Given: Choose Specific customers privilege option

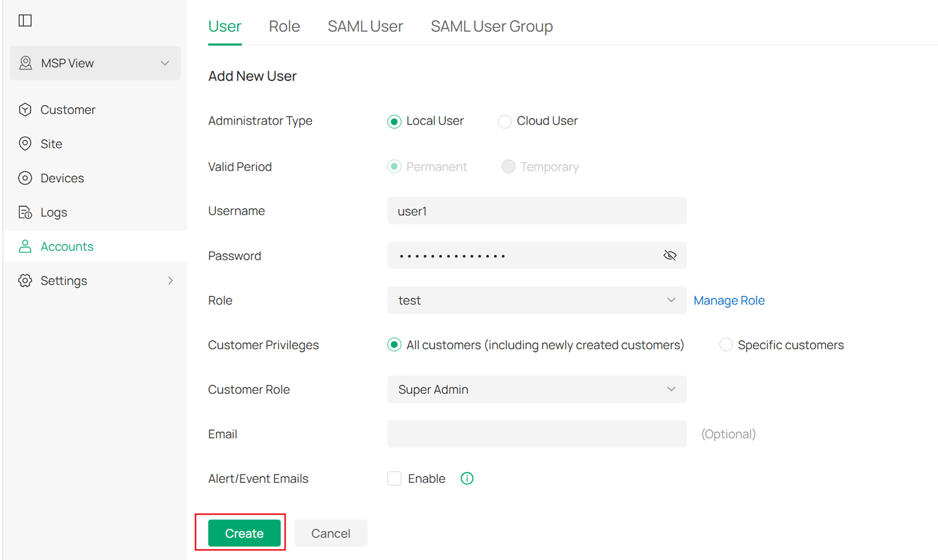Looking at the screenshot, I should click(726, 344).
